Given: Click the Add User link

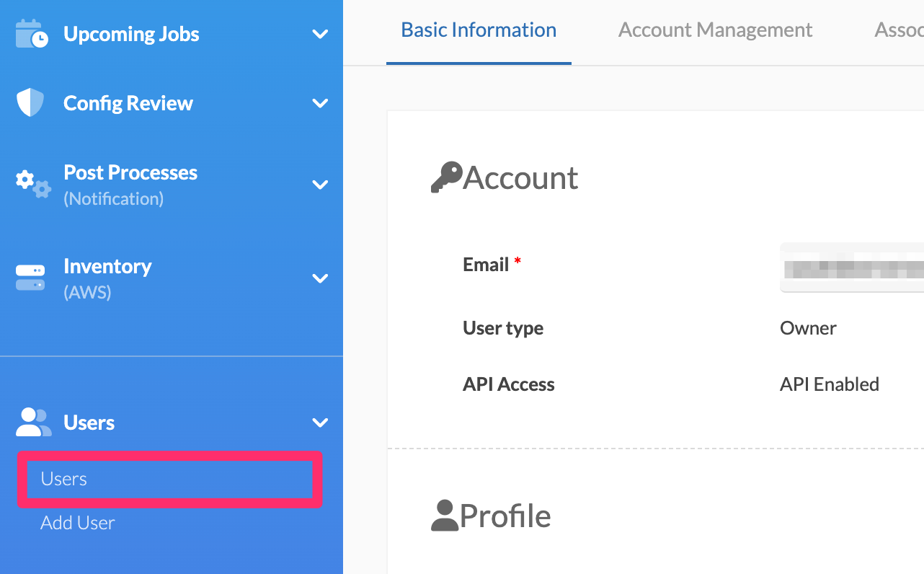Looking at the screenshot, I should 77,522.
